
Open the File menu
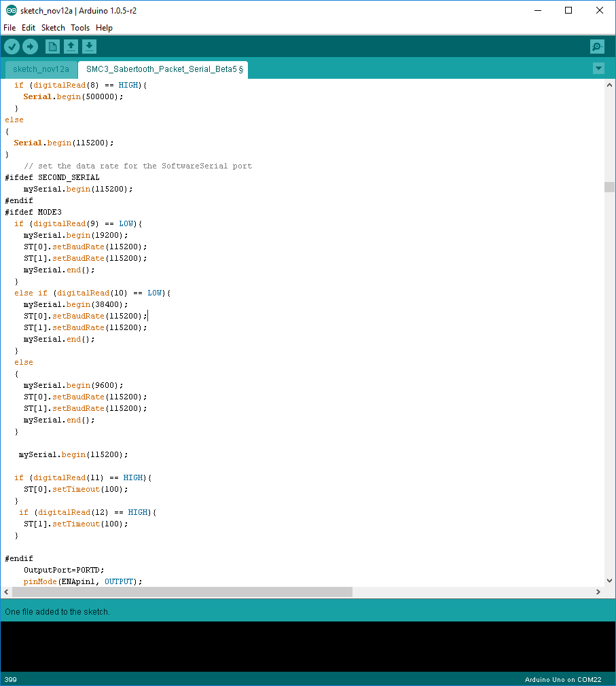(10, 28)
